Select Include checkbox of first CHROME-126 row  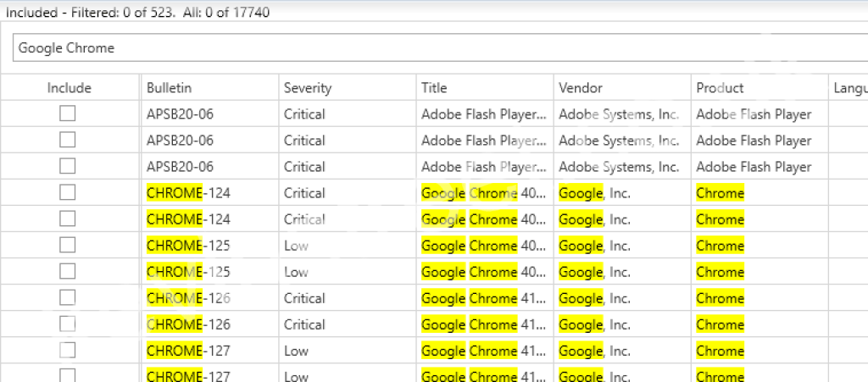pos(68,298)
